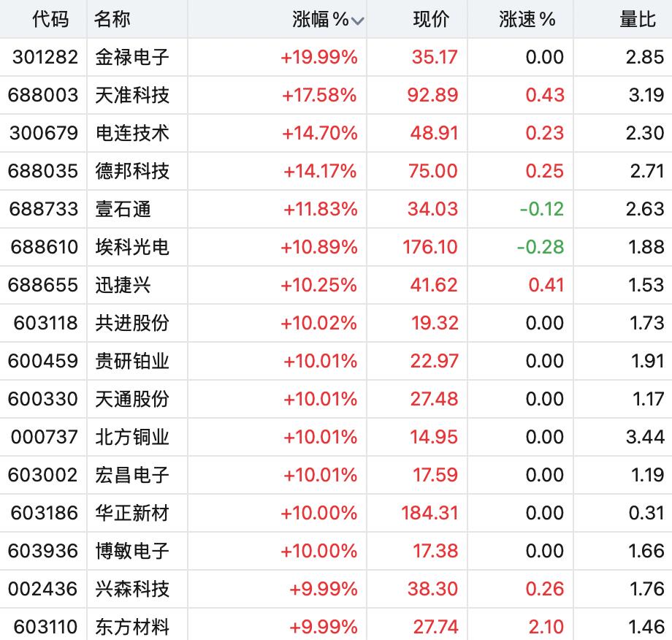672x640 pixels.
Task: Open stock 兴森科技
Action: [x=132, y=589]
